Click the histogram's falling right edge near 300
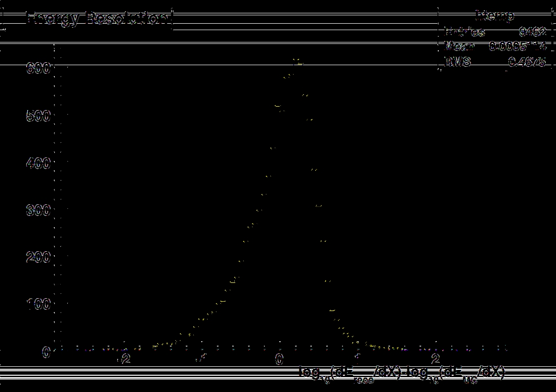 (319, 205)
